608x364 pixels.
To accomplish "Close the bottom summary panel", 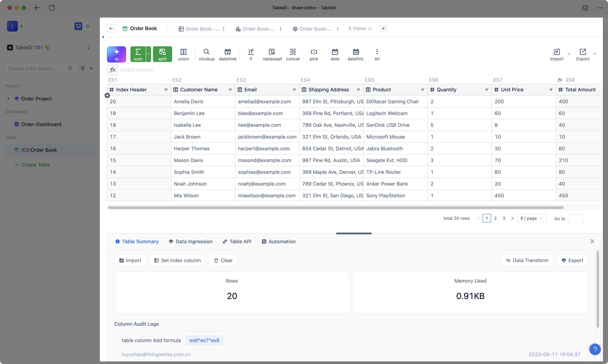I will [592, 241].
